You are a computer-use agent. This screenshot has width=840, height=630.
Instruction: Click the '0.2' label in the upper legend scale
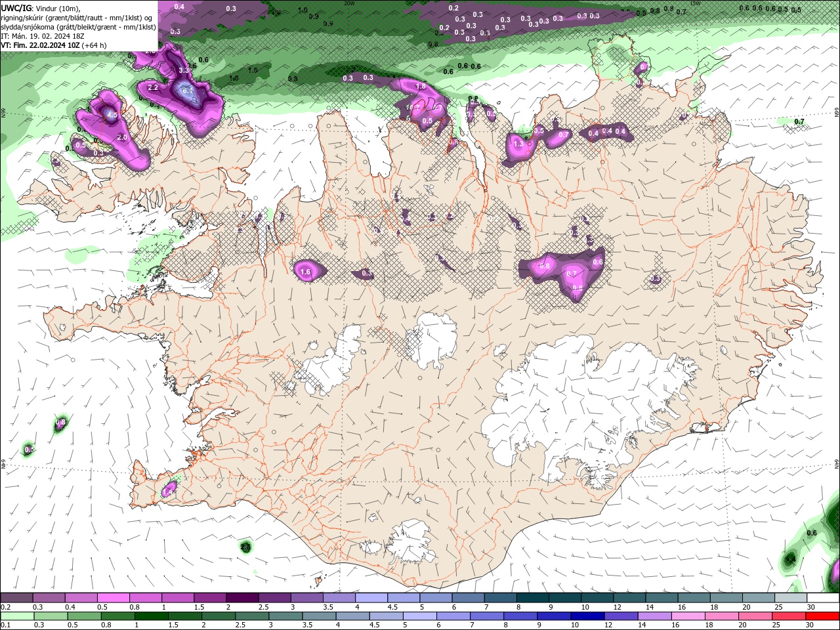(x=6, y=607)
